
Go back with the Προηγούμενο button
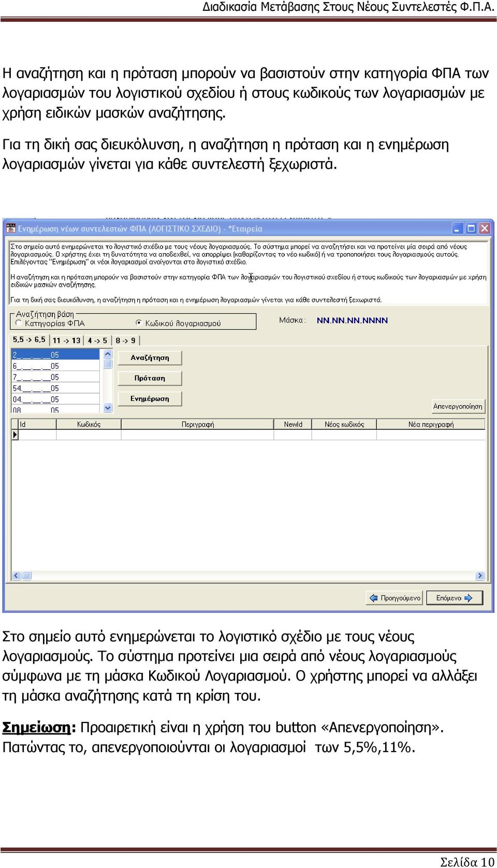coord(394,598)
